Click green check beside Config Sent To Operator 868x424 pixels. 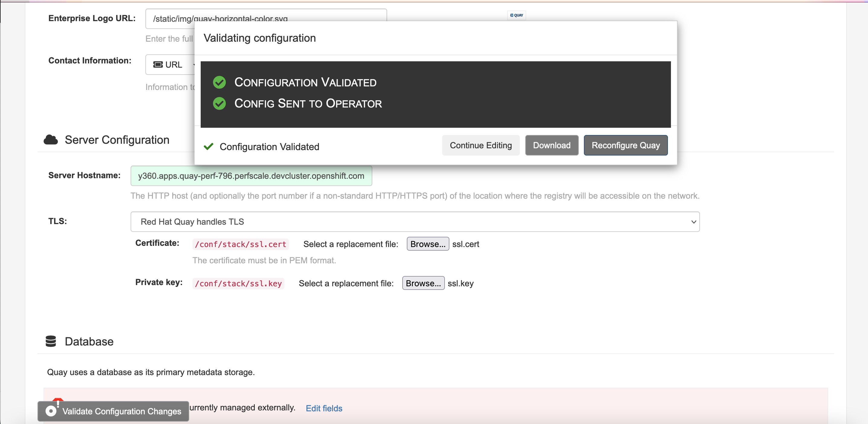(219, 103)
